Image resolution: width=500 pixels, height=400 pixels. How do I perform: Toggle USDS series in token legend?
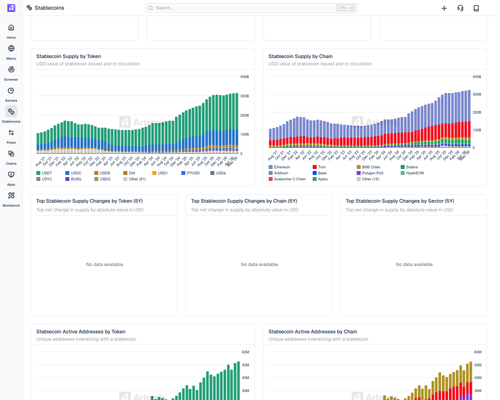102,173
